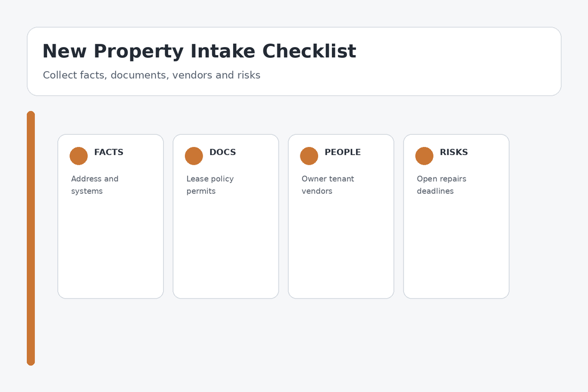Select the FACTS card heading
The height and width of the screenshot is (392, 588).
(109, 152)
